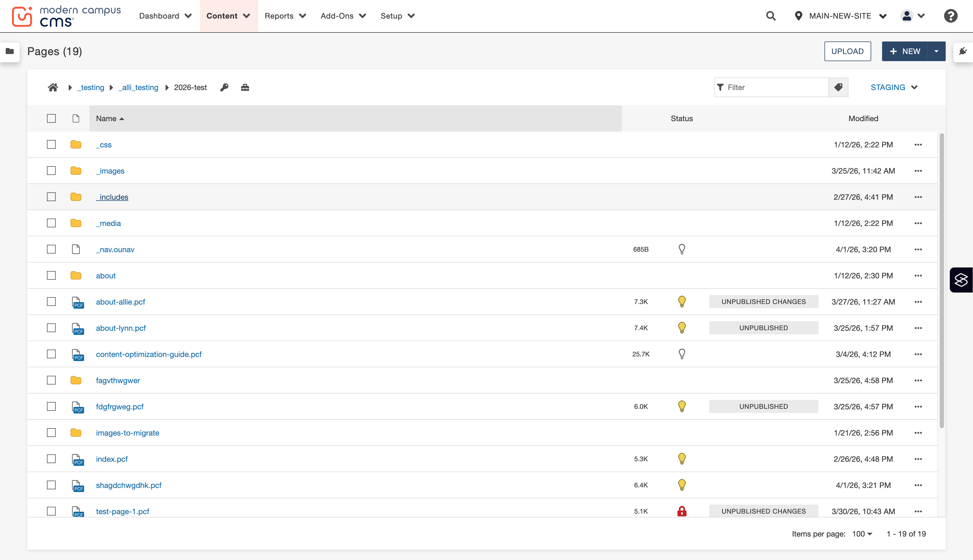Open more actions for index.pcf
This screenshot has height=560, width=973.
[x=918, y=459]
